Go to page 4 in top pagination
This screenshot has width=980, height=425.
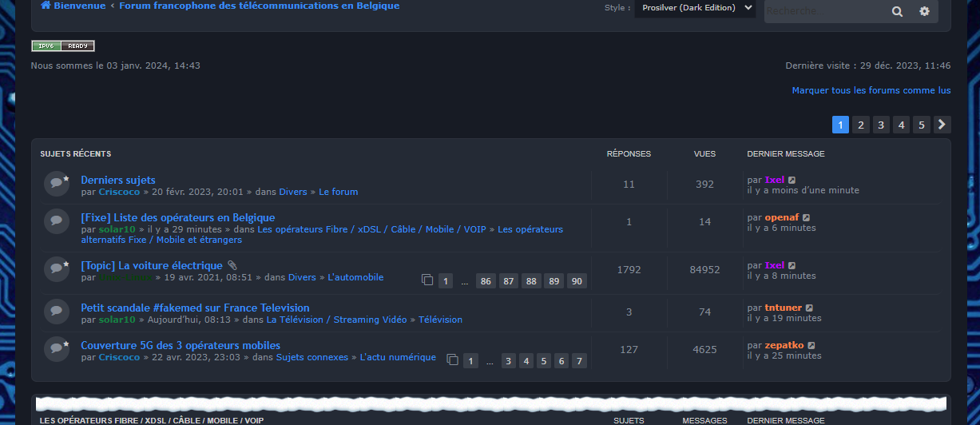click(902, 125)
